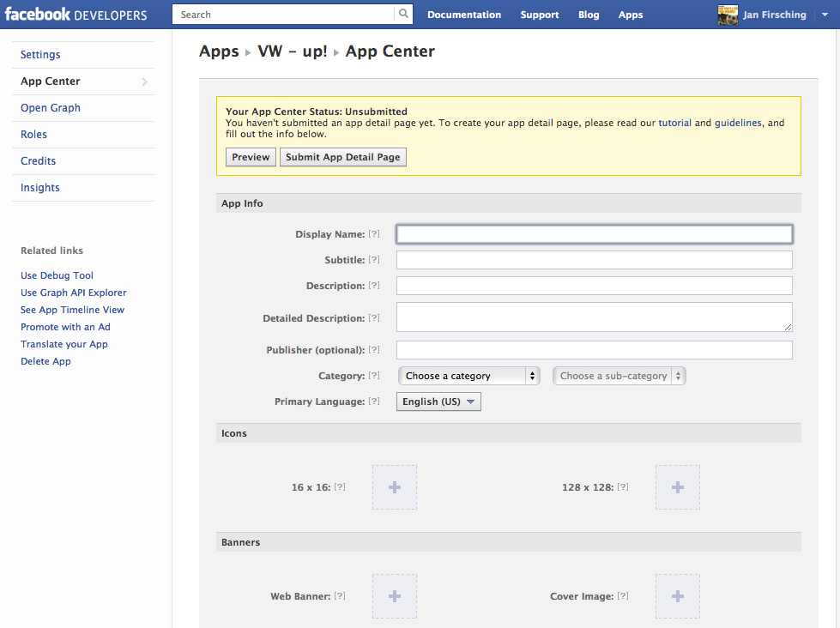The image size is (840, 628).
Task: Select Open Graph in the sidebar
Action: 83,108
